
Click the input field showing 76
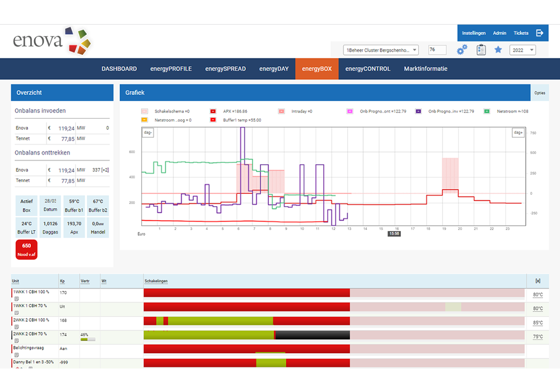[437, 50]
